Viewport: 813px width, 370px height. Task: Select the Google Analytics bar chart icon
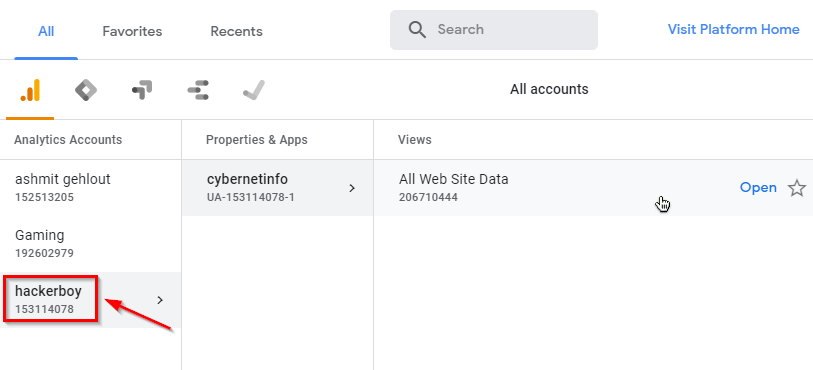(30, 91)
